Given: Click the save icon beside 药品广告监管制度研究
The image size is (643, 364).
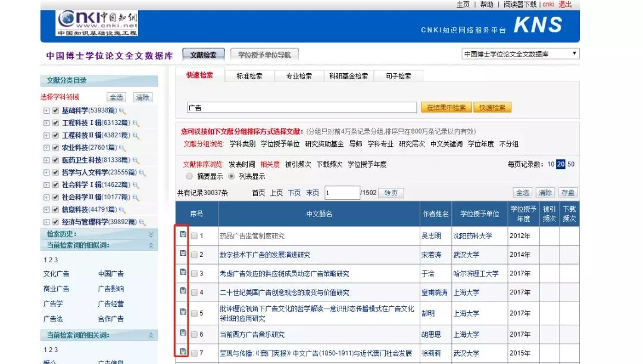Looking at the screenshot, I should [184, 235].
